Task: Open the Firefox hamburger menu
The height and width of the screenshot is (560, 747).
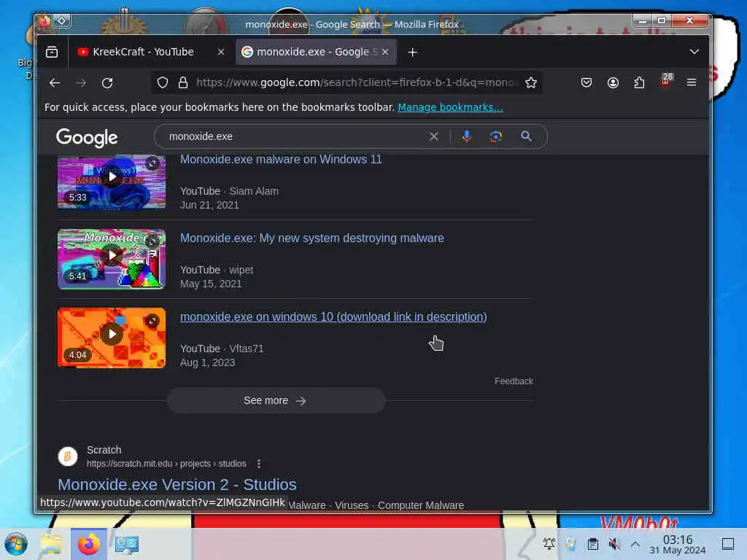Action: coord(692,82)
